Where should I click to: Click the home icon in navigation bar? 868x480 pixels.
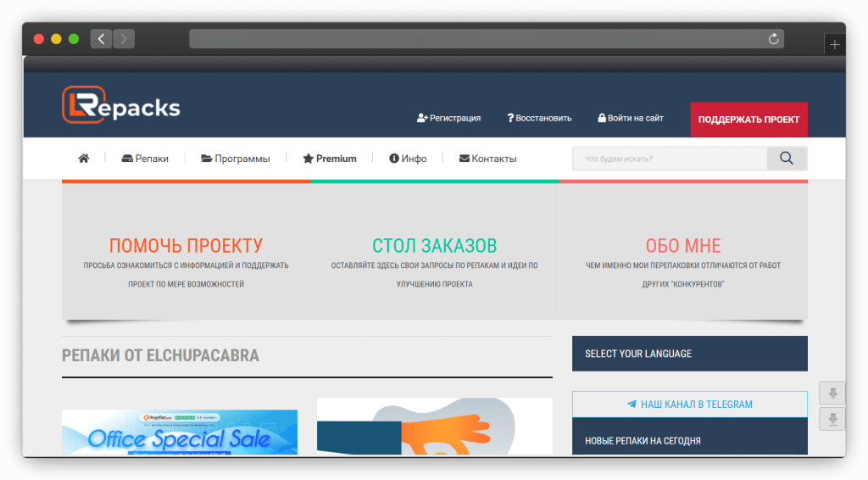point(83,159)
